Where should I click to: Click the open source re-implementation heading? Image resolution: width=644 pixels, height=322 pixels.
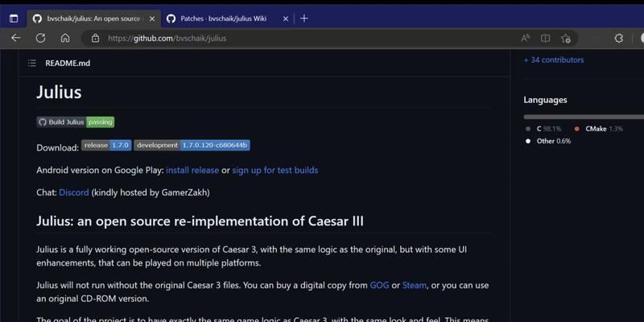click(x=200, y=221)
